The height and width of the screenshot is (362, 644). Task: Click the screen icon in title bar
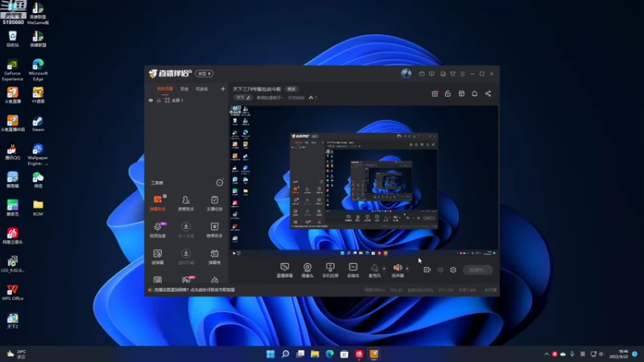click(443, 74)
